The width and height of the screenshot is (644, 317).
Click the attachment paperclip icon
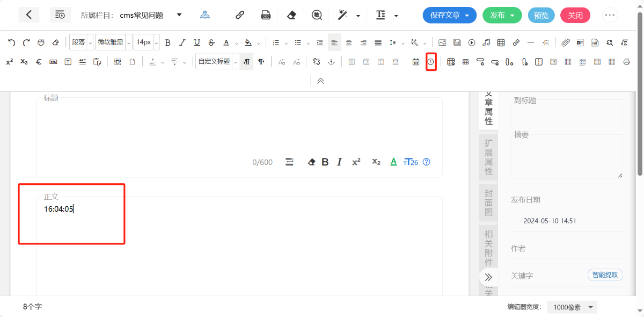click(566, 42)
